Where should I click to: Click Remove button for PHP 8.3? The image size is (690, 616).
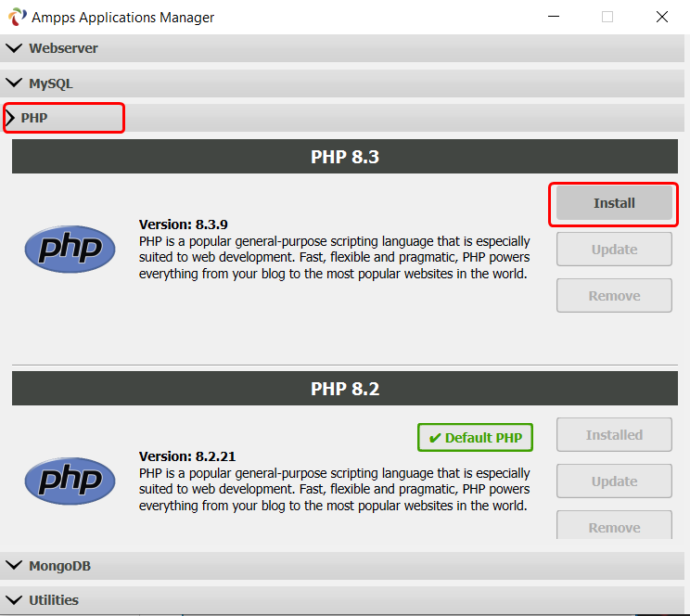614,295
